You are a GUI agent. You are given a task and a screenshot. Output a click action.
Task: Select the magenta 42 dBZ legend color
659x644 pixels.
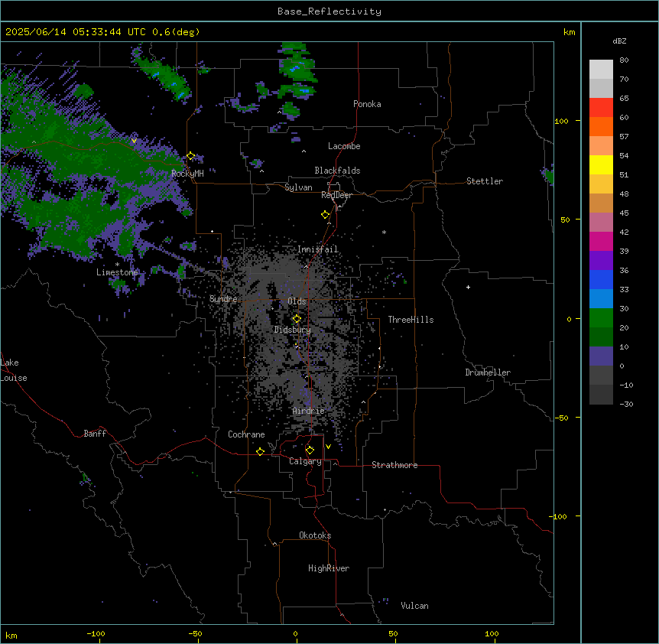[601, 241]
